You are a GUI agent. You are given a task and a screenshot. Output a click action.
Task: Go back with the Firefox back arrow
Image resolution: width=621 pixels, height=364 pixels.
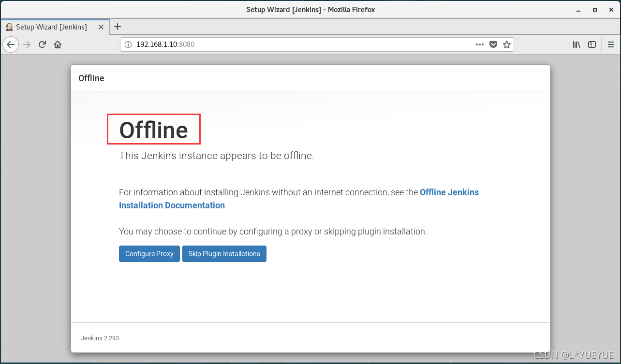pos(11,44)
